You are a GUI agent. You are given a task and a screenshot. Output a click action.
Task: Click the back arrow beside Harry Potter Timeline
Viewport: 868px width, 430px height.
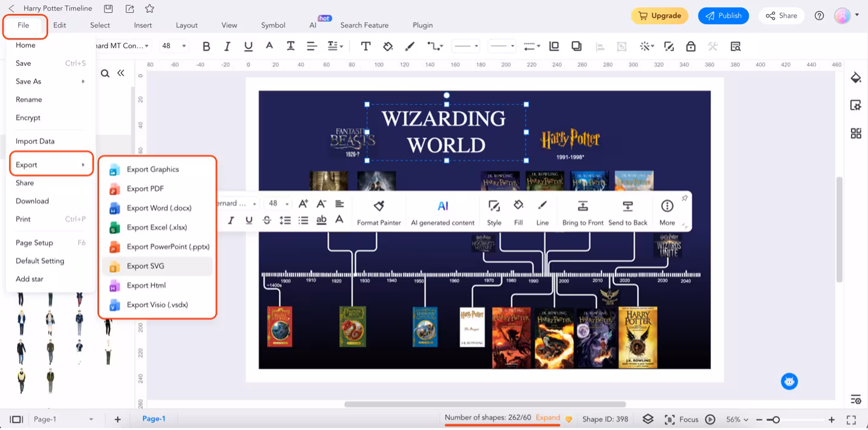[12, 9]
